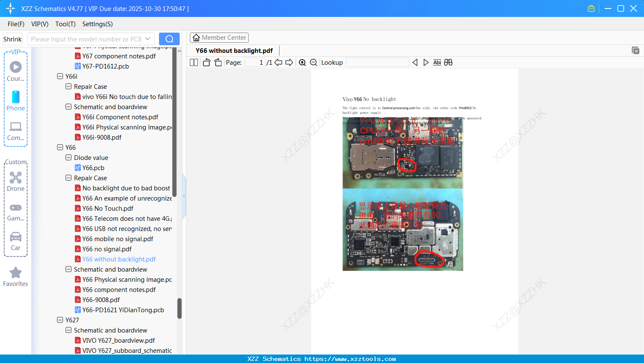This screenshot has height=363, width=644.
Task: Open the Tool(T) menu
Action: [x=66, y=24]
